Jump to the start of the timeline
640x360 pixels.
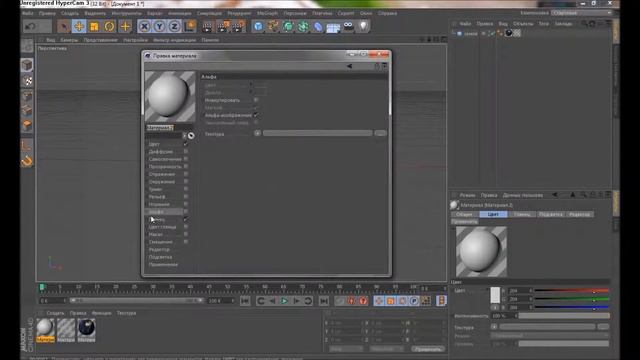245,301
